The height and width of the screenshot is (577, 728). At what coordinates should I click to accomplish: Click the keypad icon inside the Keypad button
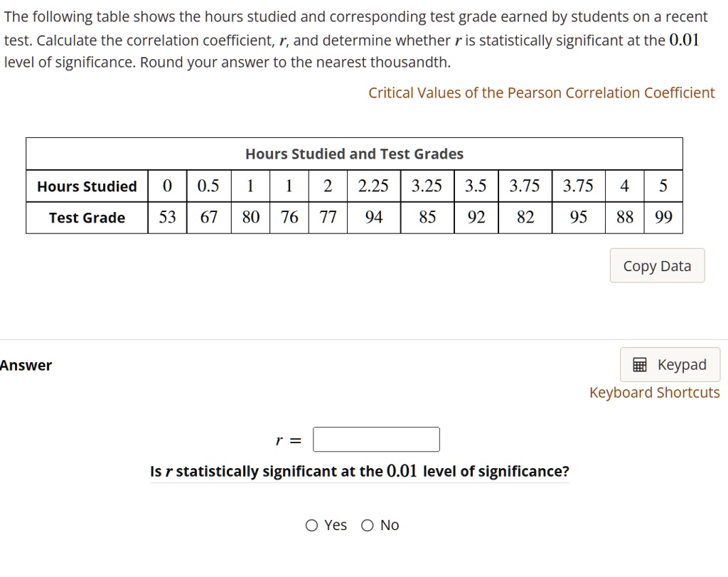point(638,364)
